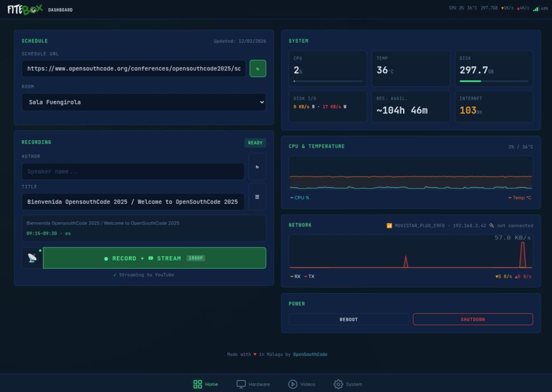The image size is (552, 392).
Task: Click the FiteBox logo
Action: click(24, 9)
